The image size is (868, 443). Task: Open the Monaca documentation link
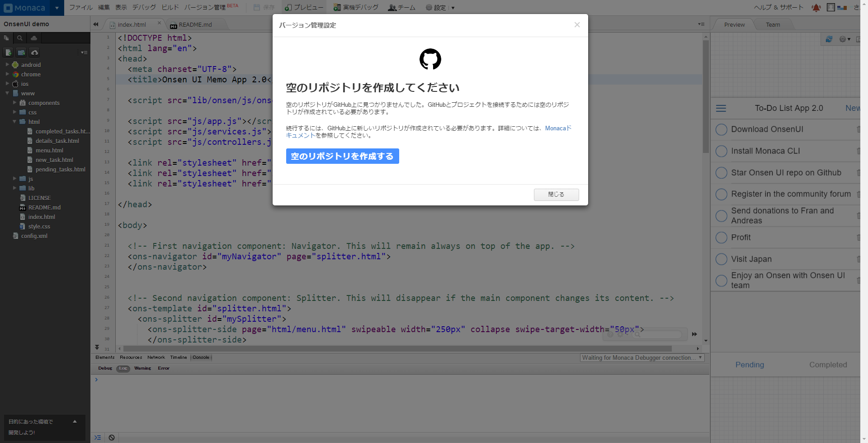click(x=557, y=129)
